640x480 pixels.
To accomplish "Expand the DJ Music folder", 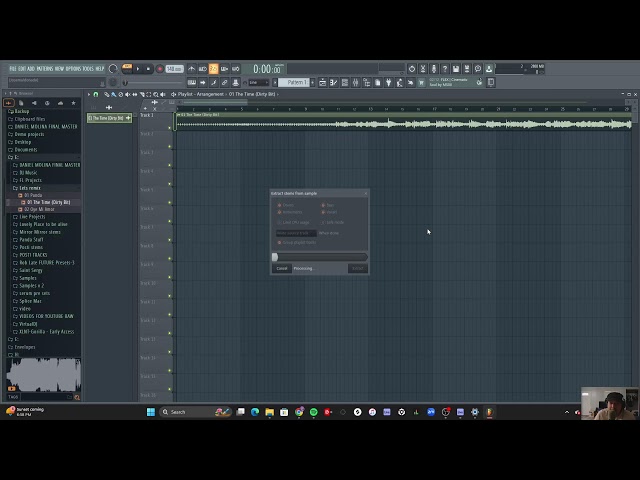I will [x=25, y=173].
